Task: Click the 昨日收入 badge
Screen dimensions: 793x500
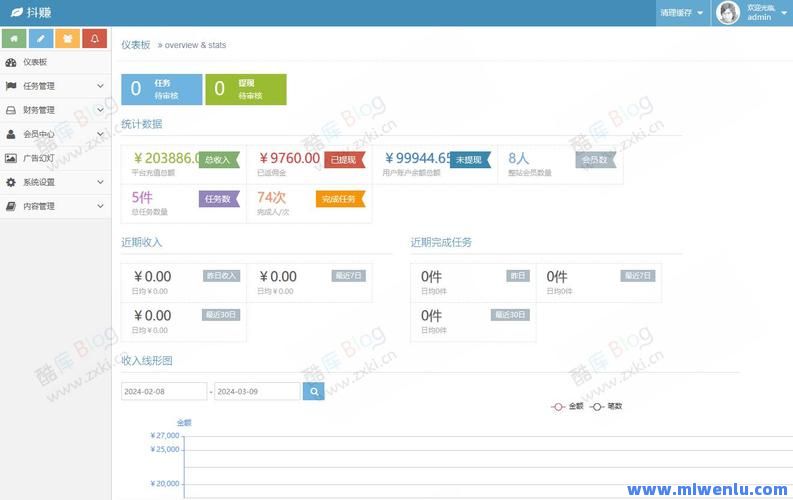Action: (x=222, y=276)
